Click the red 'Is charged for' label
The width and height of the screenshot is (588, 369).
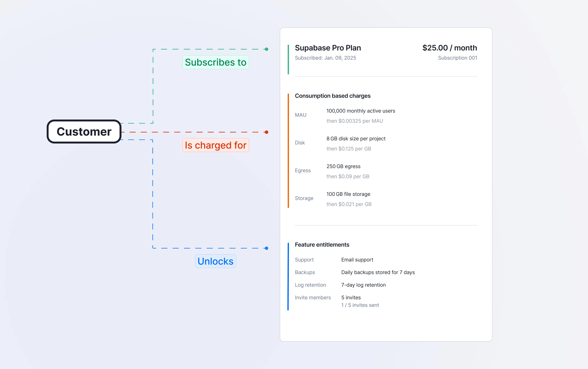(x=215, y=145)
